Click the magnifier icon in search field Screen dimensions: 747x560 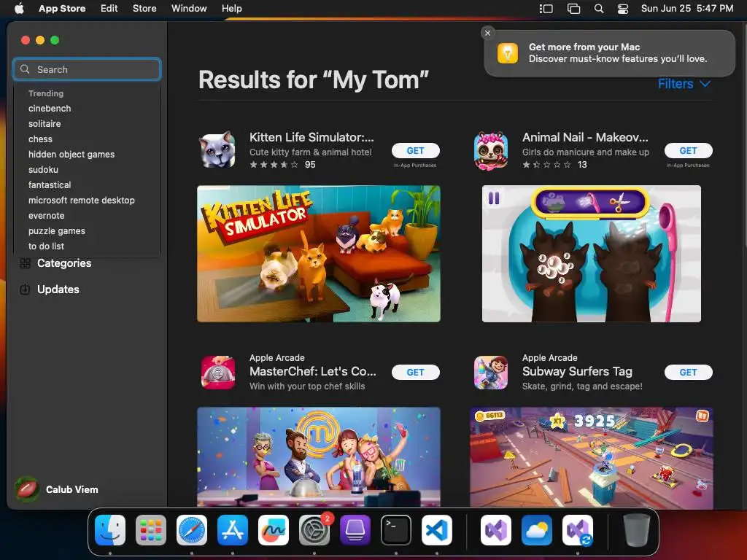click(26, 69)
